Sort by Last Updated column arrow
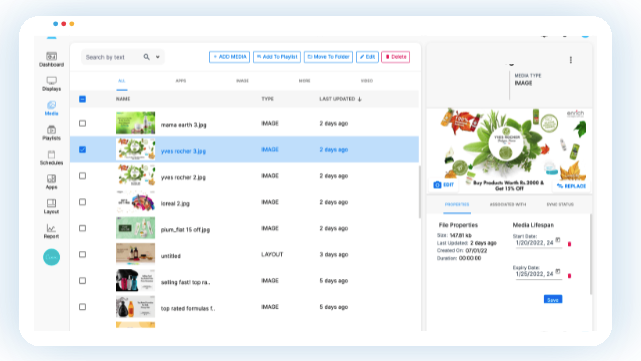This screenshot has height=361, width=641. [x=360, y=99]
